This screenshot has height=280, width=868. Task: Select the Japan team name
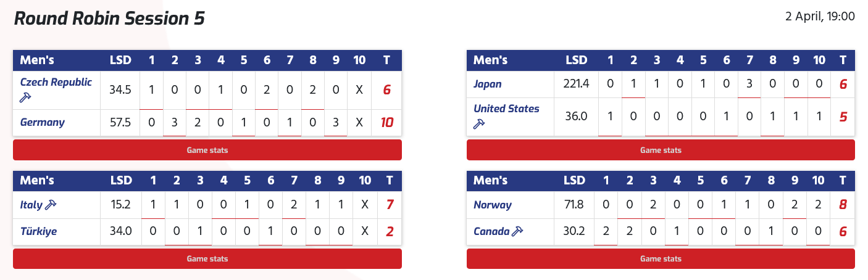click(x=488, y=84)
